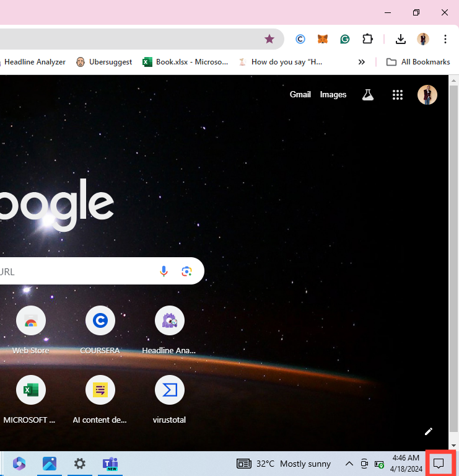This screenshot has width=459, height=476.
Task: Open Settings gear in taskbar
Action: [x=79, y=464]
